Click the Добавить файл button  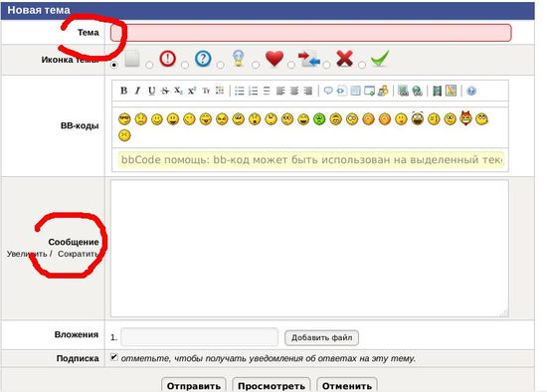click(321, 337)
